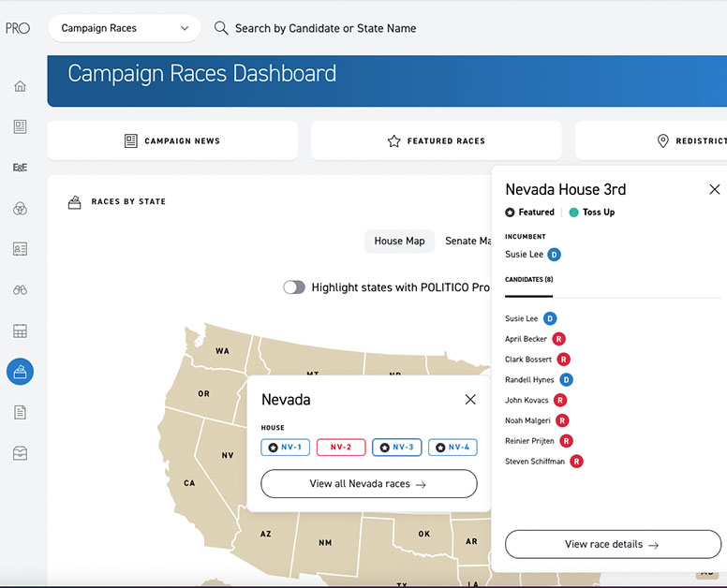Switch to the Senate Map tab

click(x=467, y=241)
